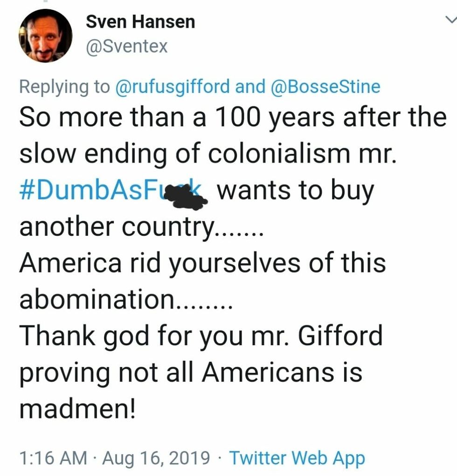This screenshot has width=457, height=476.
Task: Click the Aug 16, 2019 date
Action: point(156,458)
